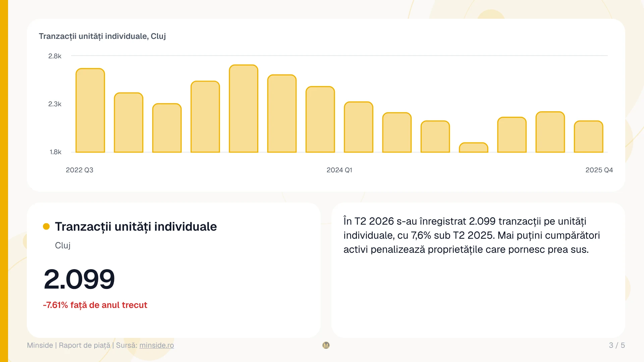Click the 2025 Q4 axis label
This screenshot has height=362, width=644.
(599, 170)
